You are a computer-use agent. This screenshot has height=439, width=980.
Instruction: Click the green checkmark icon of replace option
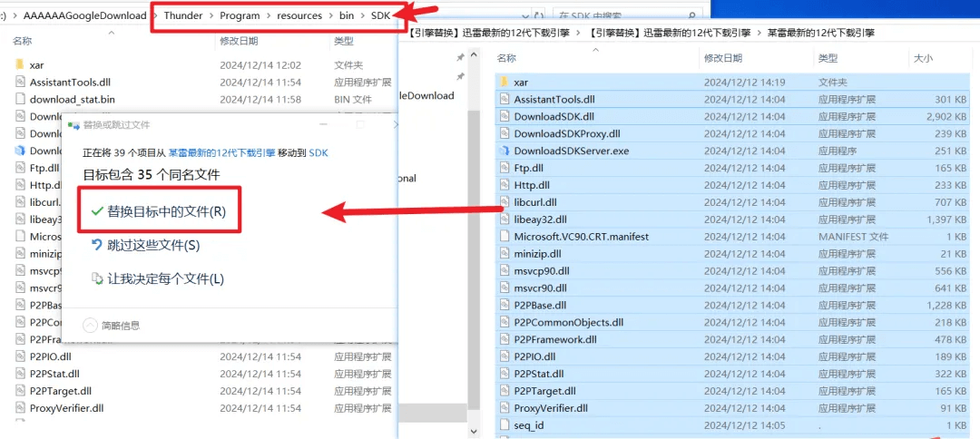pos(97,211)
